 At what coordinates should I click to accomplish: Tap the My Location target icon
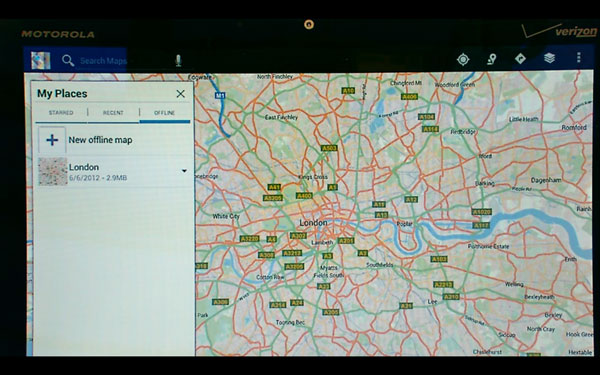coord(463,59)
